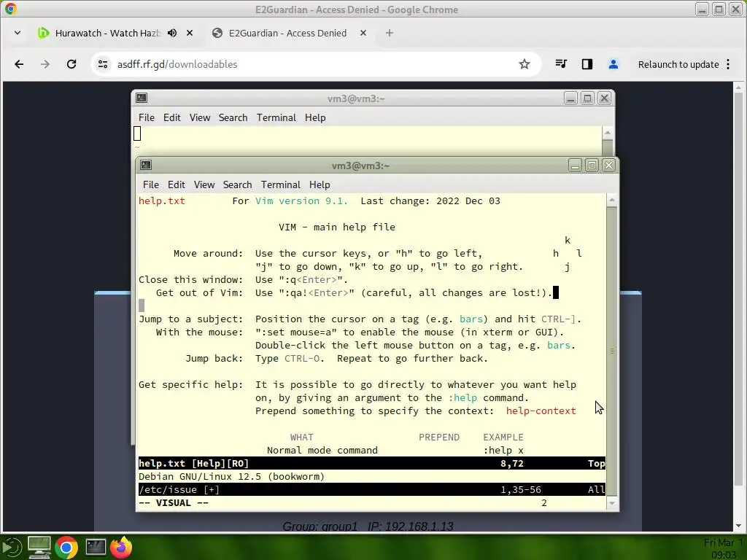
Task: Open View menu in back terminal window
Action: point(200,117)
